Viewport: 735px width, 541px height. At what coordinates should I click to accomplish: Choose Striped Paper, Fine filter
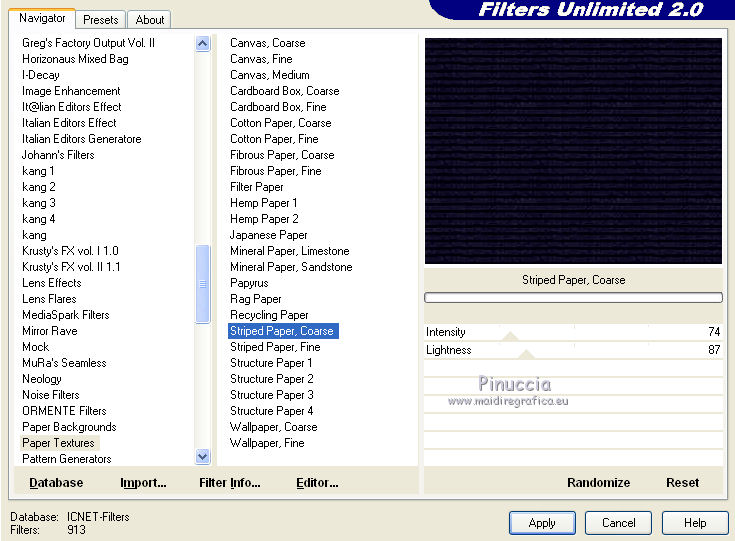[275, 347]
